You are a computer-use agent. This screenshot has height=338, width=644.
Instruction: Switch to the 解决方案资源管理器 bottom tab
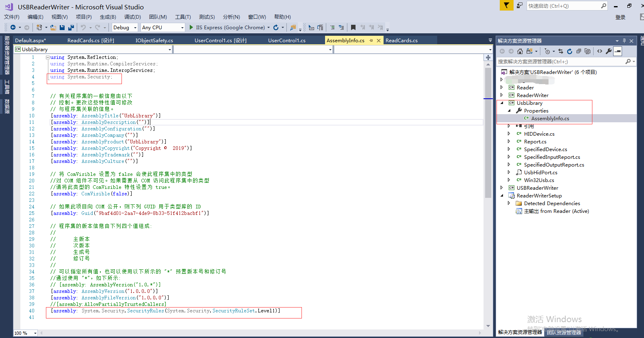tap(520, 332)
